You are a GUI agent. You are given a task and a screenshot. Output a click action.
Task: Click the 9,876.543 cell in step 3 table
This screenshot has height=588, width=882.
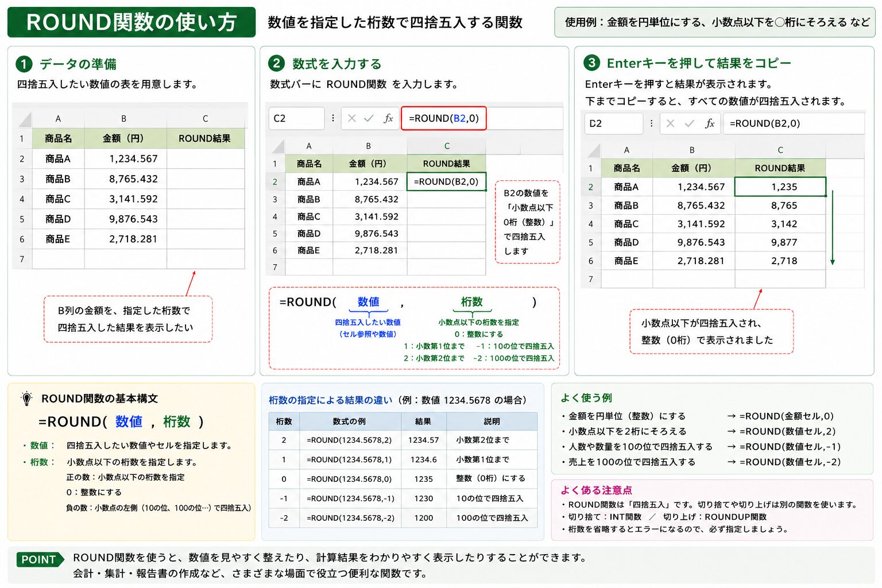pyautogui.click(x=694, y=242)
